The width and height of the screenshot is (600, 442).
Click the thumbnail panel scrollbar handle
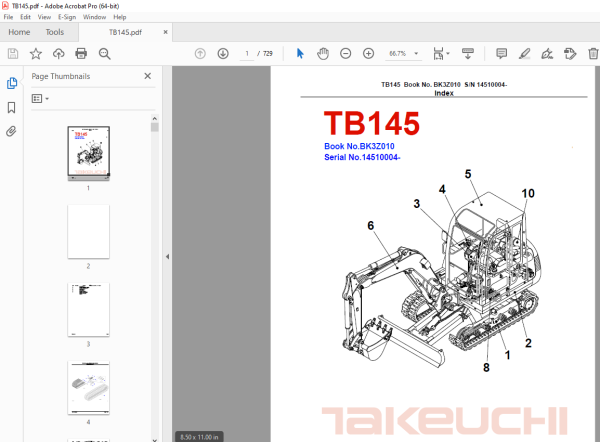(x=155, y=127)
